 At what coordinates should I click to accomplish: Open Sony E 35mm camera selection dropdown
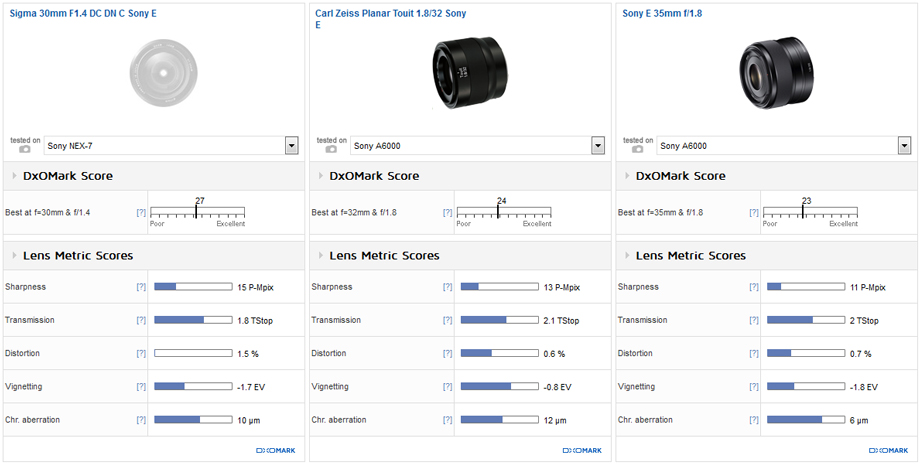pos(904,146)
